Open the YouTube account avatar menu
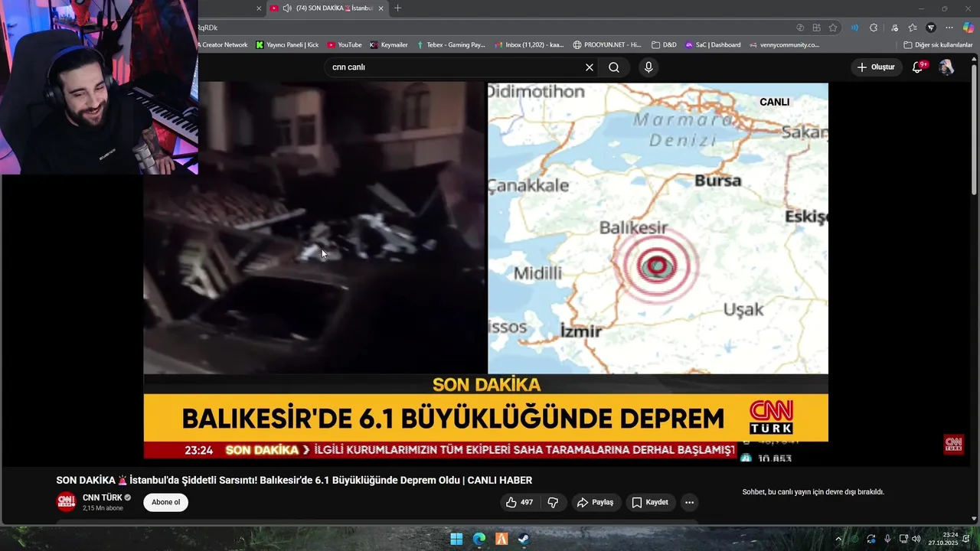 [x=946, y=67]
